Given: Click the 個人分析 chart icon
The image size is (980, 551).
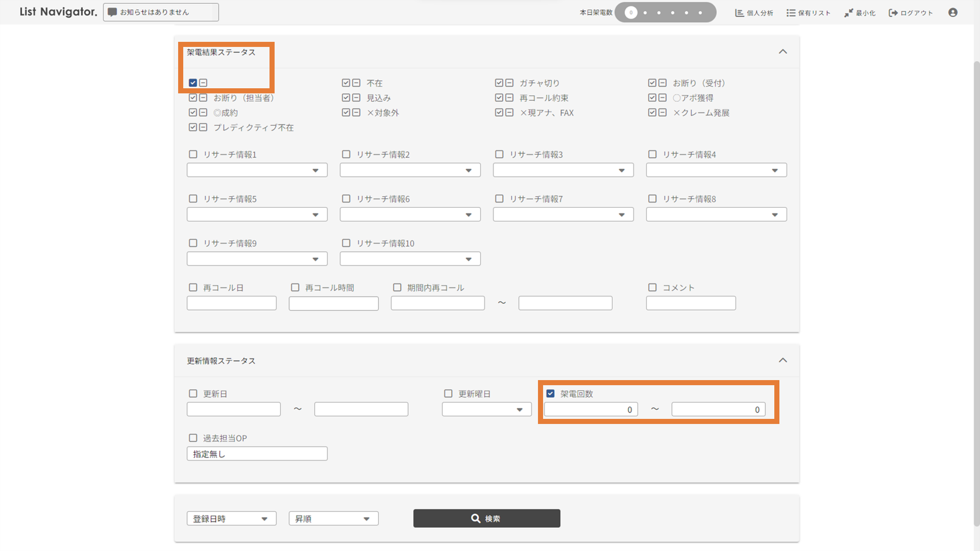Looking at the screenshot, I should pos(739,13).
